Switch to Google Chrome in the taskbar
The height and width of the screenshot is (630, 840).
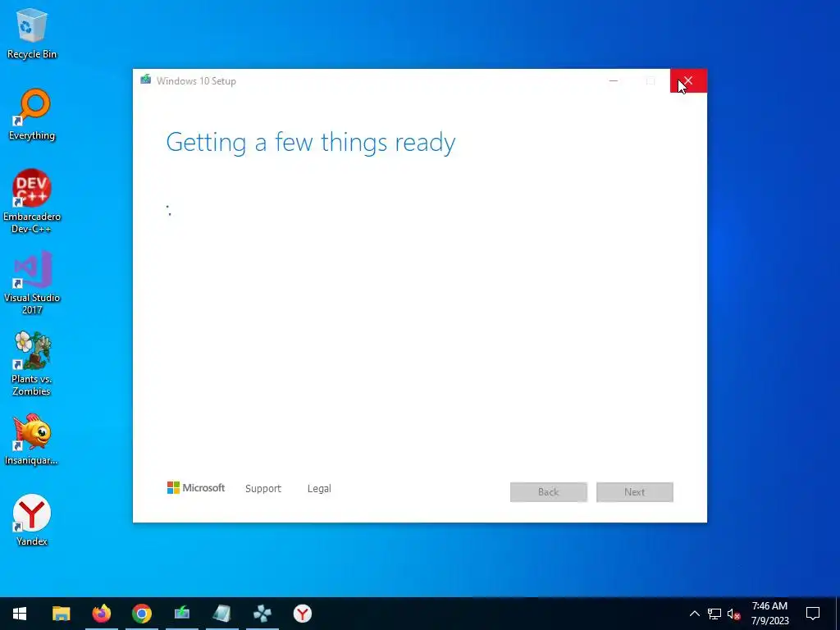point(141,614)
